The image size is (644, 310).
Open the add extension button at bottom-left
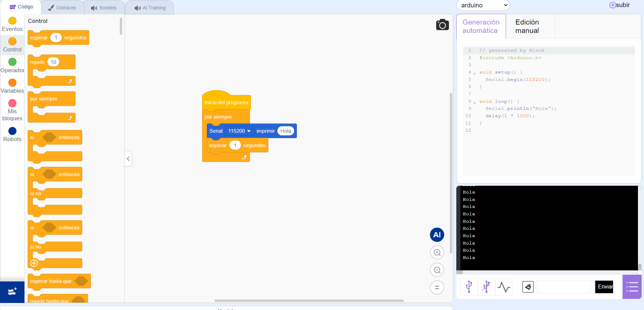(12, 292)
